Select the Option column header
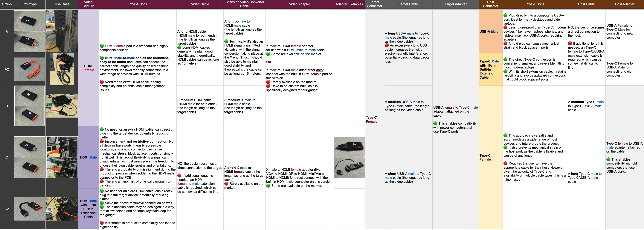This screenshot has height=230, width=644. [x=7, y=4]
